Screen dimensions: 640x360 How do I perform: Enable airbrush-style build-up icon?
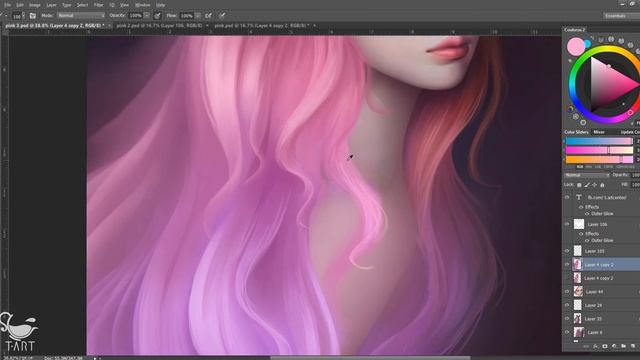pyautogui.click(x=209, y=16)
